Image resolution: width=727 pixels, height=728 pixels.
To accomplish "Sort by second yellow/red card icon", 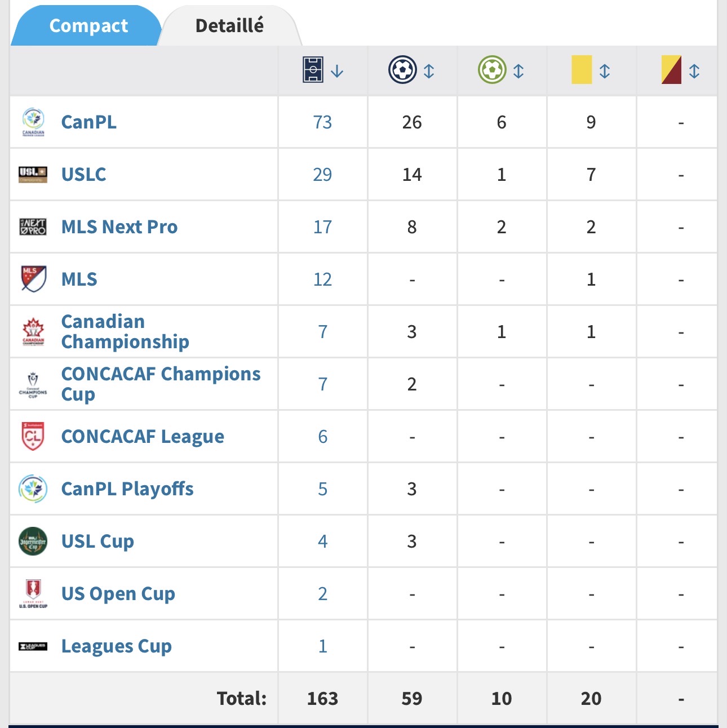I will (671, 70).
